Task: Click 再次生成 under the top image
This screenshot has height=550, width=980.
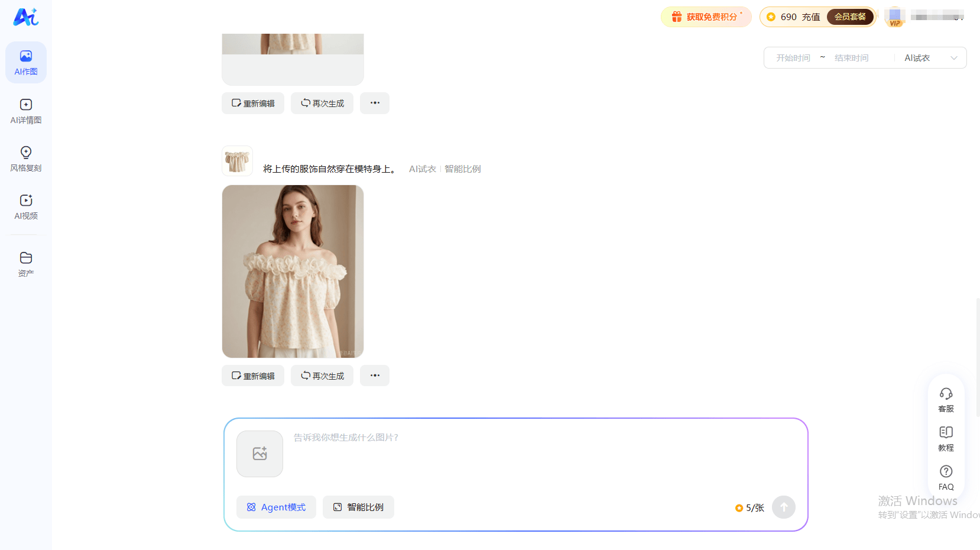Action: pyautogui.click(x=322, y=103)
